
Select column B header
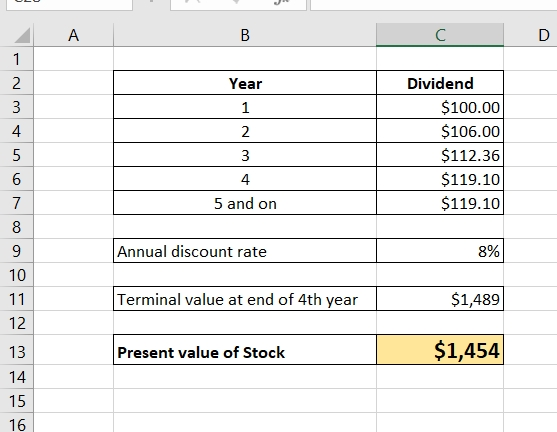tap(245, 35)
